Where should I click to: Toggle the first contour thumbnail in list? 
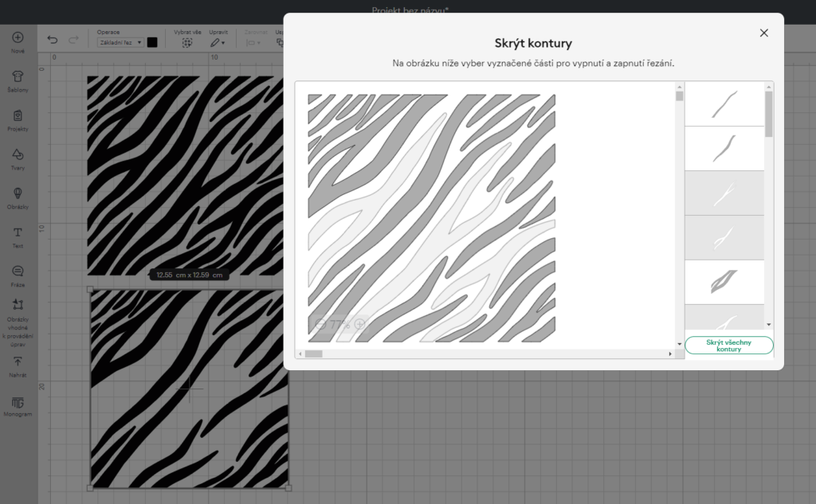724,104
